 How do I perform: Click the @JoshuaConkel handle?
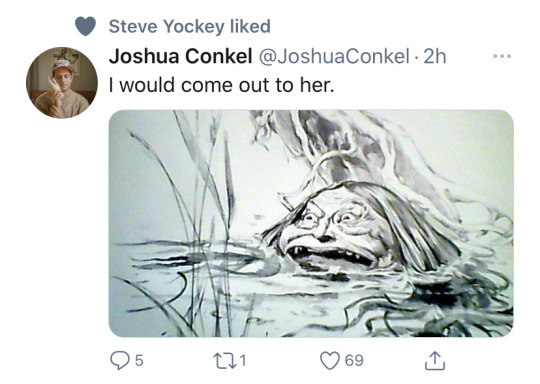[334, 56]
